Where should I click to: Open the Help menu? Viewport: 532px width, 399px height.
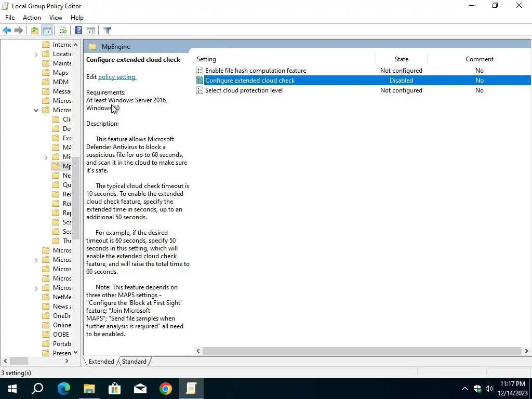[77, 18]
